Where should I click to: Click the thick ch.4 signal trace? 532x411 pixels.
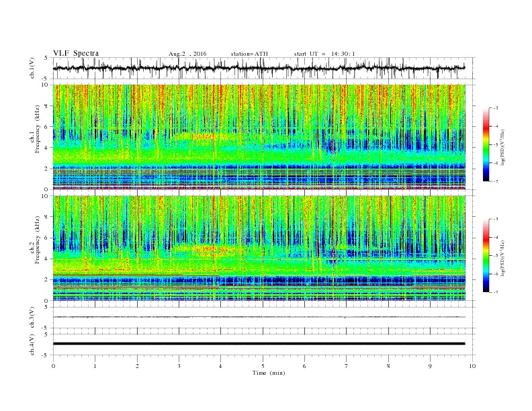259,344
